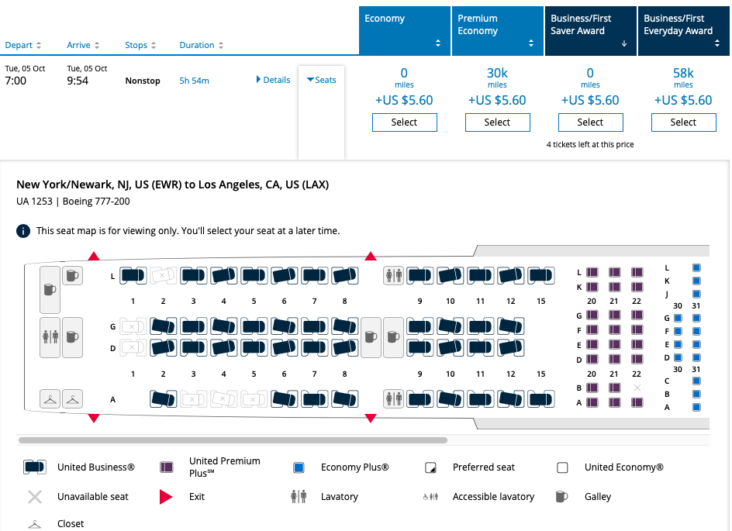Image resolution: width=732 pixels, height=531 pixels.
Task: Click the Accessible lavatory legend icon
Action: 430,496
